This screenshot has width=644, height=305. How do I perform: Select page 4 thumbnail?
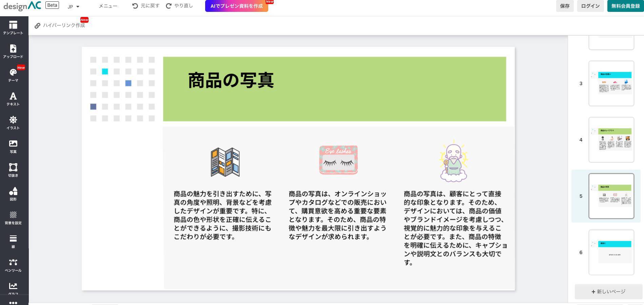coord(611,140)
